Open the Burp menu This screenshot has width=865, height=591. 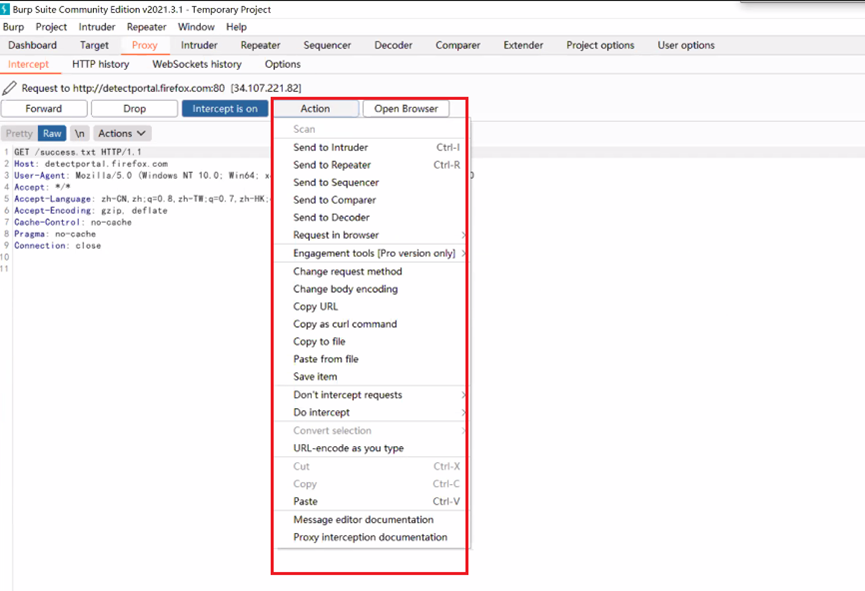[13, 27]
